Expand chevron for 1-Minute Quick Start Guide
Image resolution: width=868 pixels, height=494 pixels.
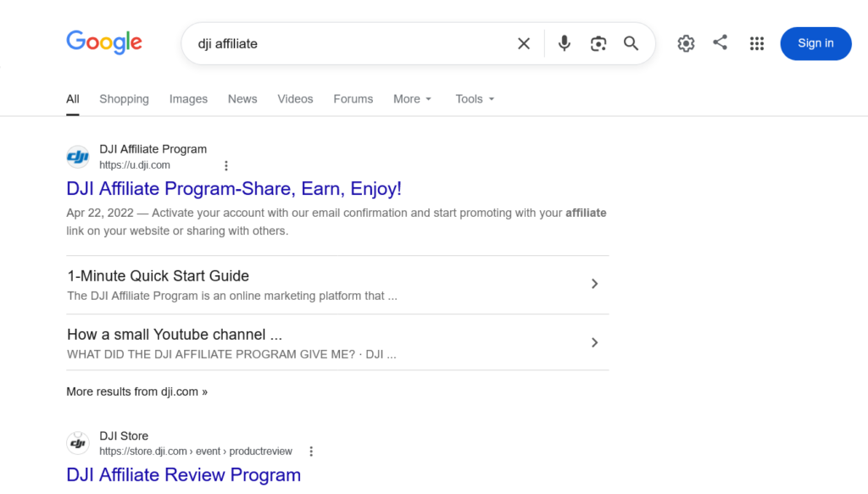tap(594, 284)
